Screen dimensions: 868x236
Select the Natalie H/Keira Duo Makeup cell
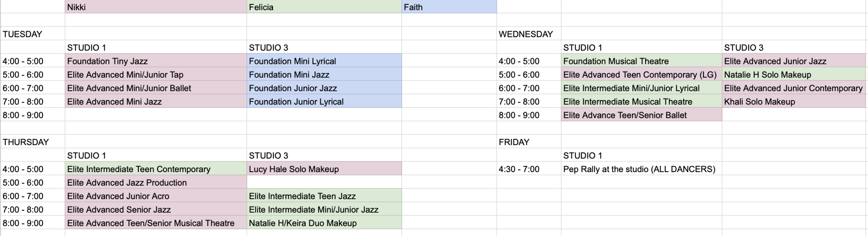coord(324,223)
